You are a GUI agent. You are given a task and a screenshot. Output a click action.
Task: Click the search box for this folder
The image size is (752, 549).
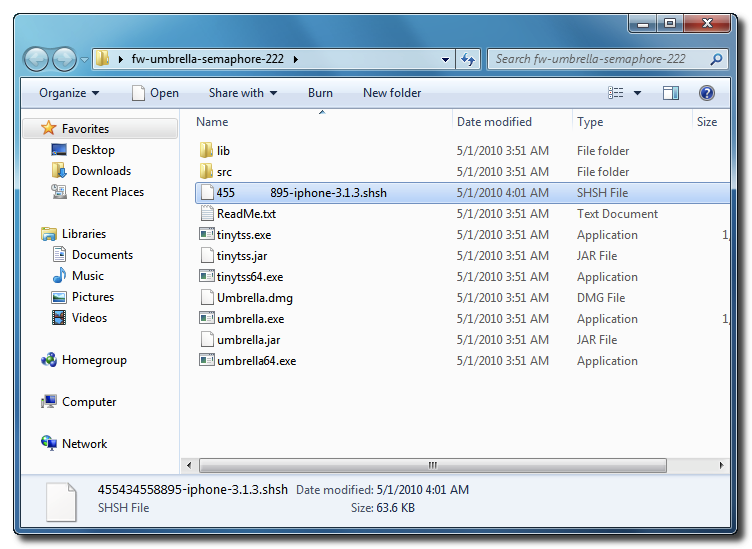[x=600, y=59]
